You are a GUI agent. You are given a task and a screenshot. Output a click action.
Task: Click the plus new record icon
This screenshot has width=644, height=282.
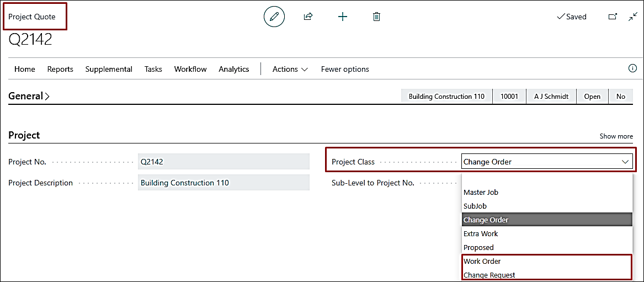(x=343, y=17)
